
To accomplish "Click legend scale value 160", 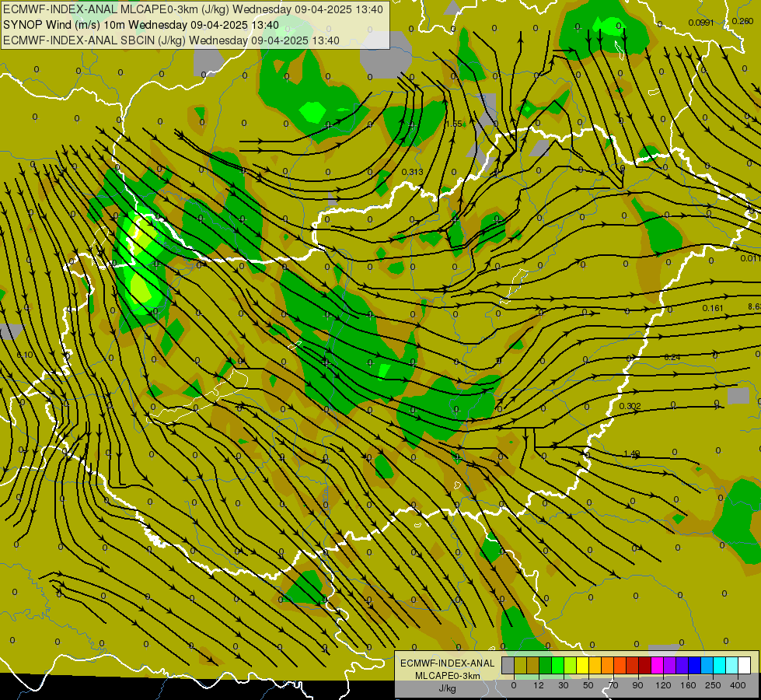I will coord(688,685).
